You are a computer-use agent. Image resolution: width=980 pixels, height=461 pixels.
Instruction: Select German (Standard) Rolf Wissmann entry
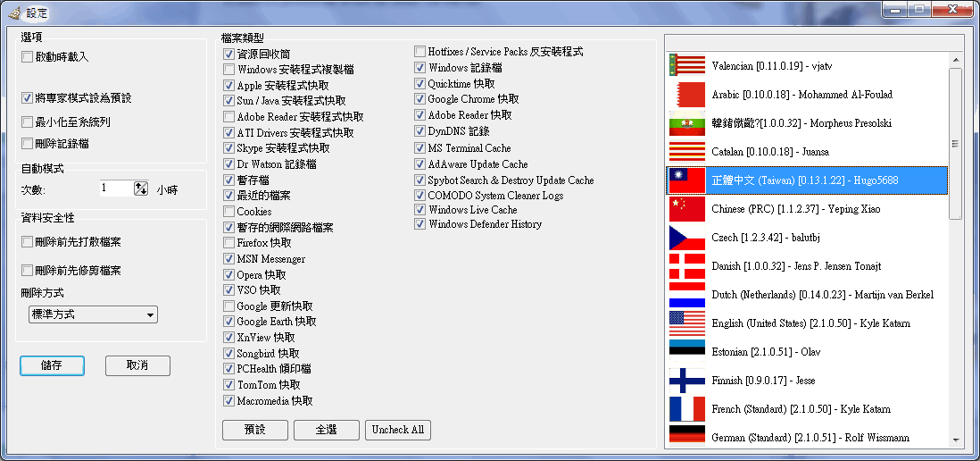808,436
